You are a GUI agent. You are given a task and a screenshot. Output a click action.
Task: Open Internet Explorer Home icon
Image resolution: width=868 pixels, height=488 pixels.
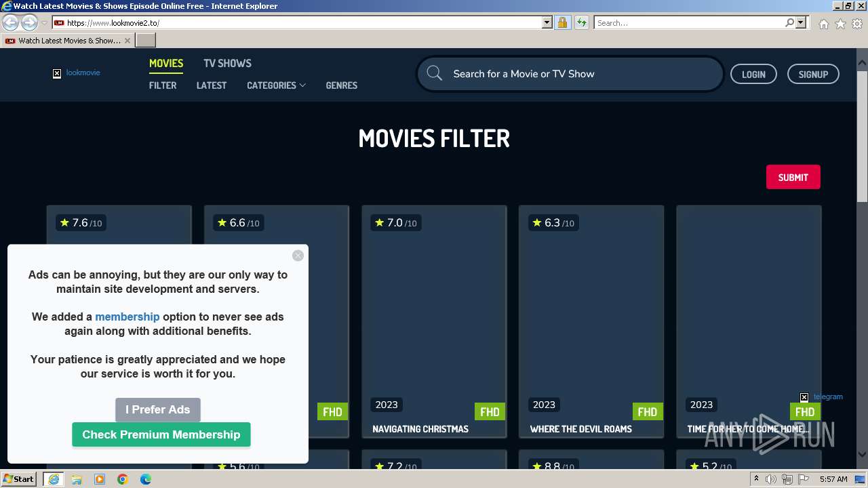823,24
